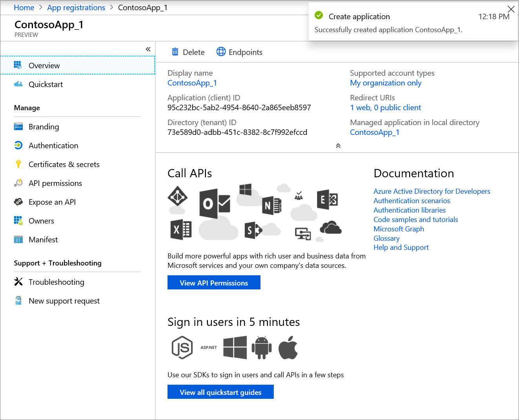Select the Directory (tenant) ID value
The height and width of the screenshot is (420, 519).
tap(237, 132)
